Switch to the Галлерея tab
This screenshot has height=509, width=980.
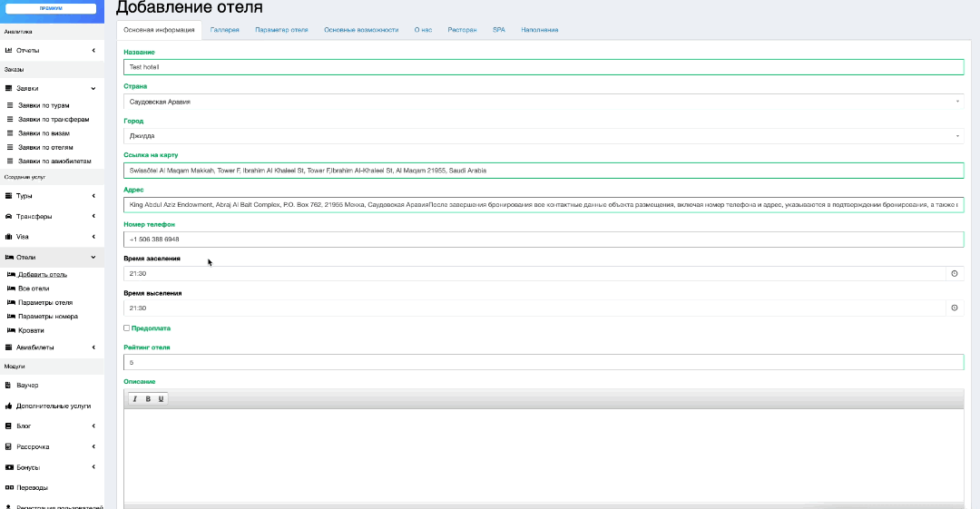point(225,30)
